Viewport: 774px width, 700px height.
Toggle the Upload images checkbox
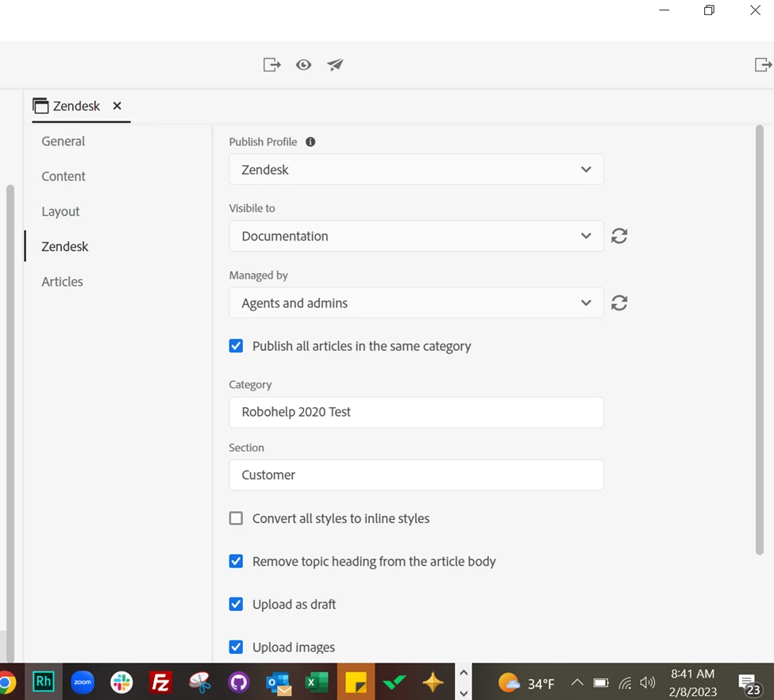236,647
